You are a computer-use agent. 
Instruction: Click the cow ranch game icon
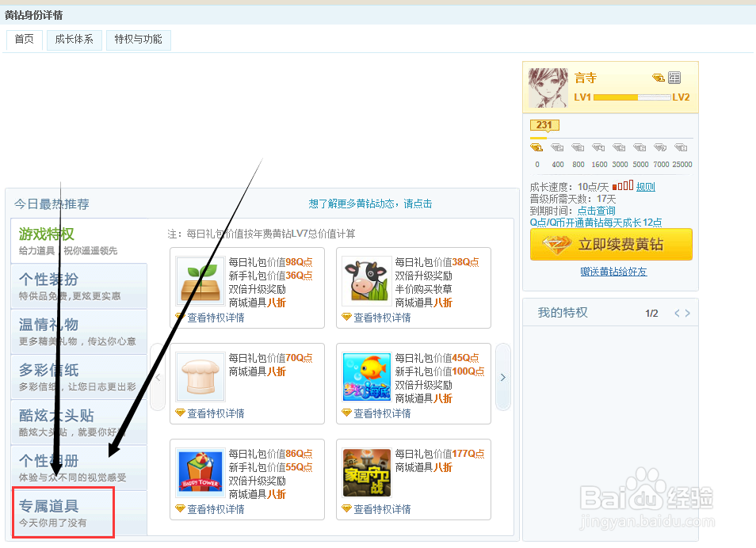pos(367,280)
